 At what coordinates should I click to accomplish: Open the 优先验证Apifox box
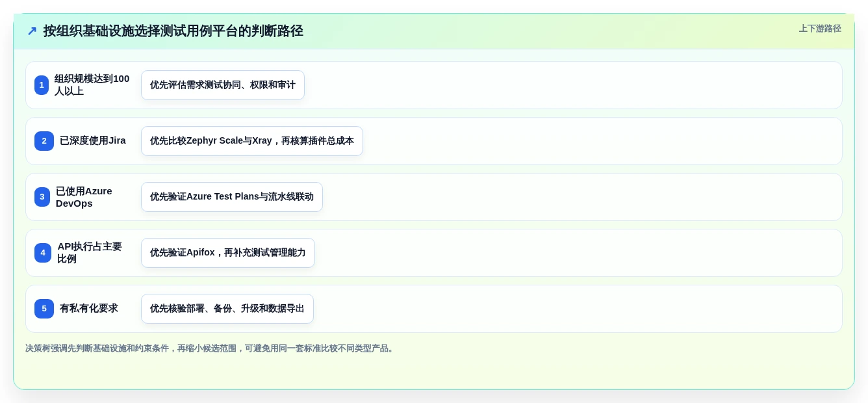(228, 253)
